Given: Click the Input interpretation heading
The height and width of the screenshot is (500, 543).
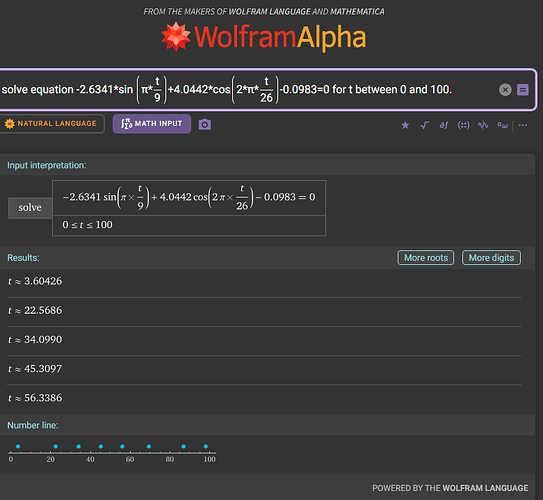Looking at the screenshot, I should 47,166.
